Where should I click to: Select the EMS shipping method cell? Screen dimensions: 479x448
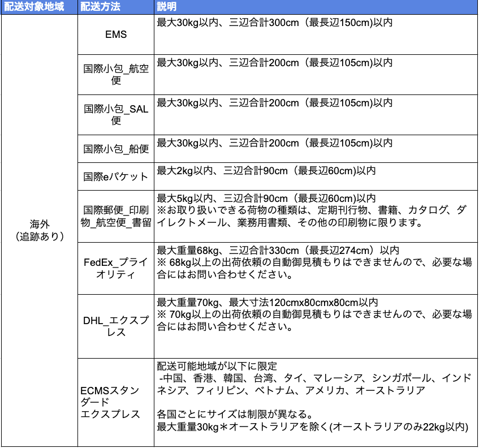(116, 35)
